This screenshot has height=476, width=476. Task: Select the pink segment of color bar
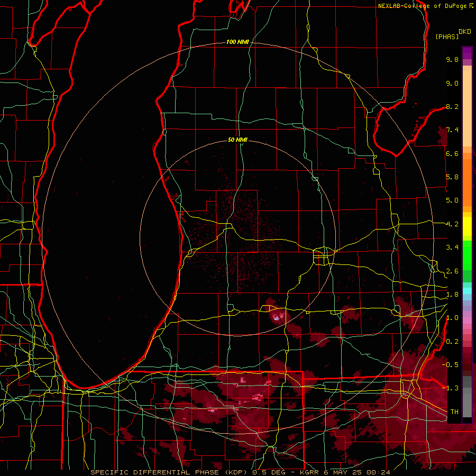tap(467, 321)
